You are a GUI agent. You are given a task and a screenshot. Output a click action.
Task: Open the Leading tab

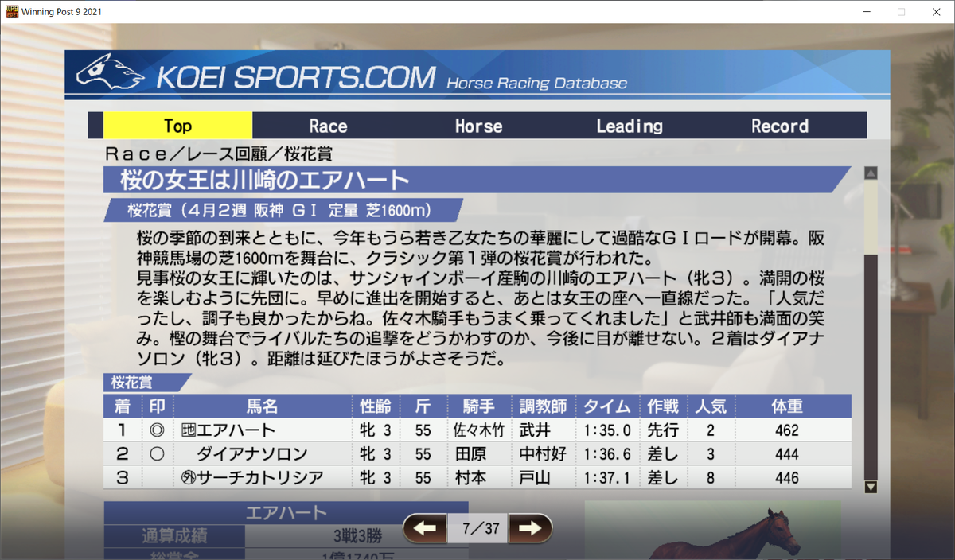coord(630,126)
